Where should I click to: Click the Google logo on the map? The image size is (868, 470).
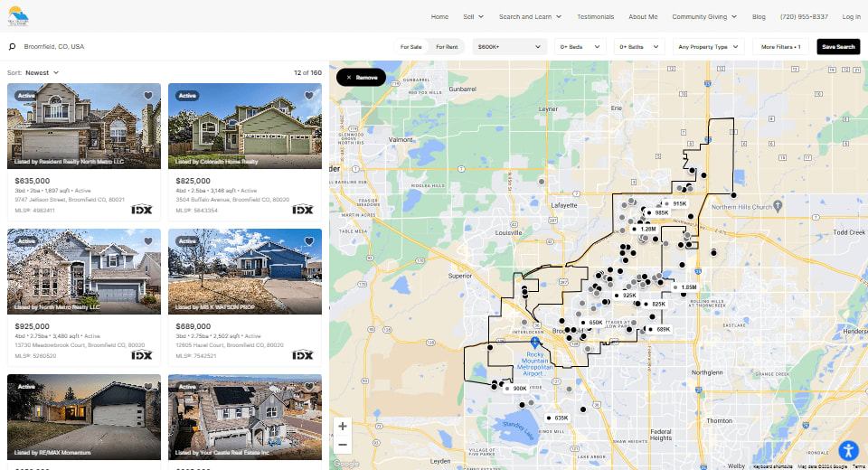346,464
